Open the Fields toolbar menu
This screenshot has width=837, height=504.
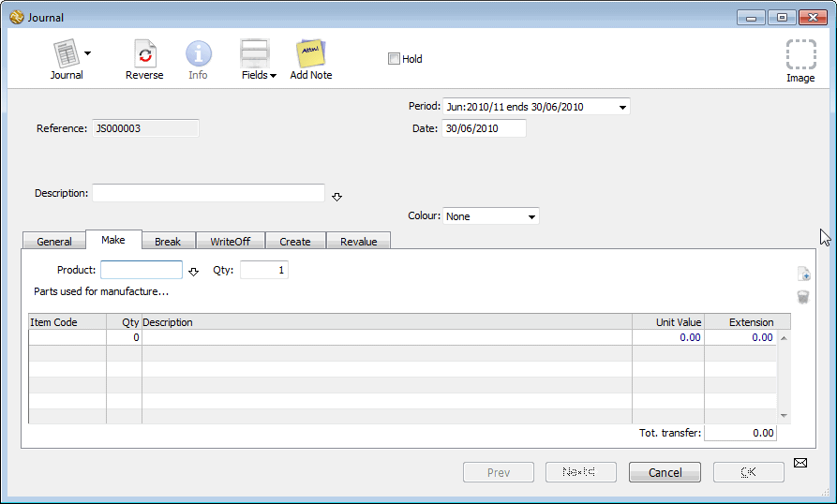[x=258, y=58]
